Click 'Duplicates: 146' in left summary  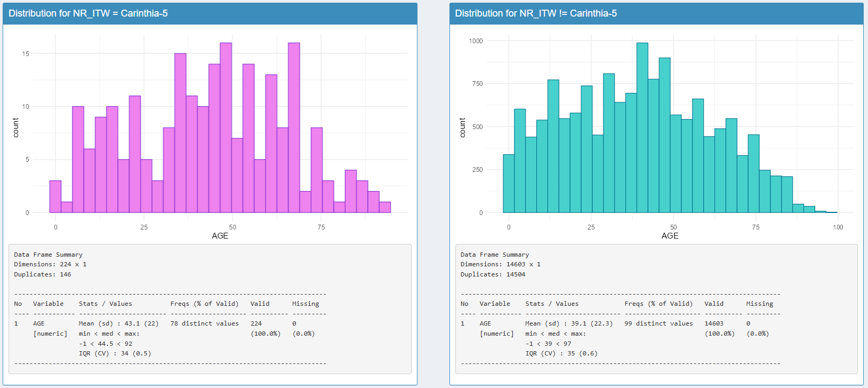(43, 274)
